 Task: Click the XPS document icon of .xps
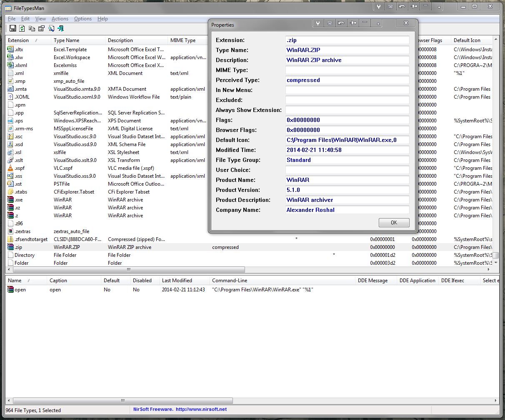point(10,120)
